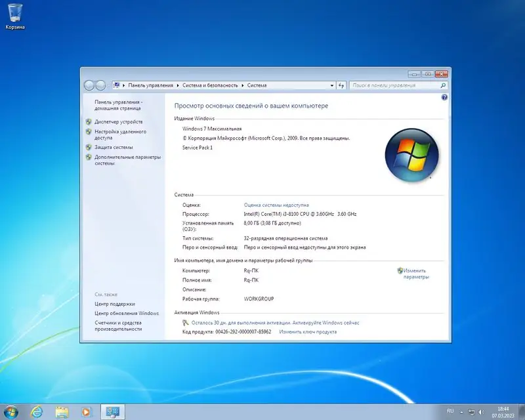Click the shield icon beside Изменить параметры
The height and width of the screenshot is (420, 525).
(400, 270)
